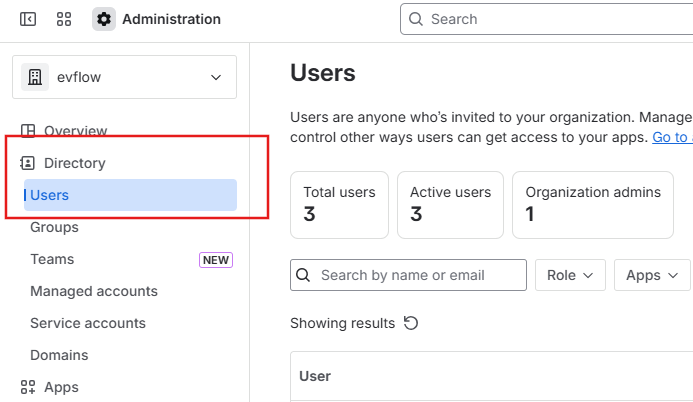The height and width of the screenshot is (402, 693).
Task: Click the Directory contact-card icon
Action: click(27, 163)
